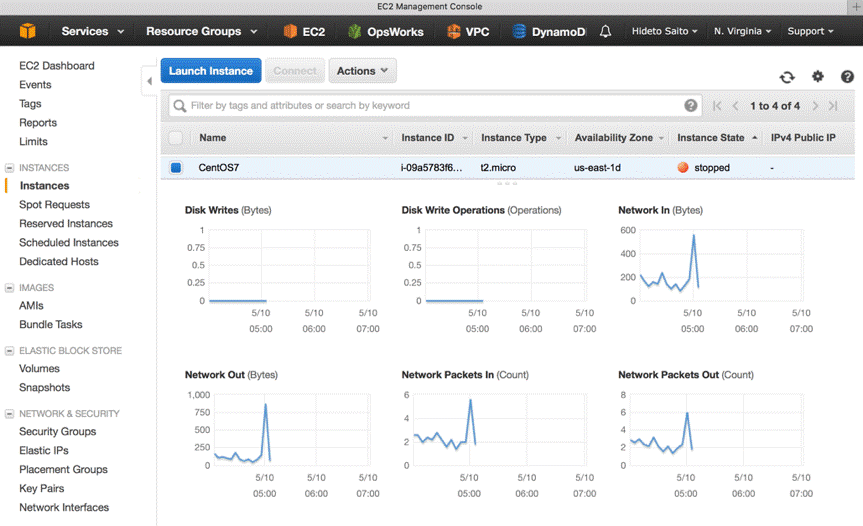Open Security Groups page
Image resolution: width=863 pixels, height=526 pixels.
point(58,431)
